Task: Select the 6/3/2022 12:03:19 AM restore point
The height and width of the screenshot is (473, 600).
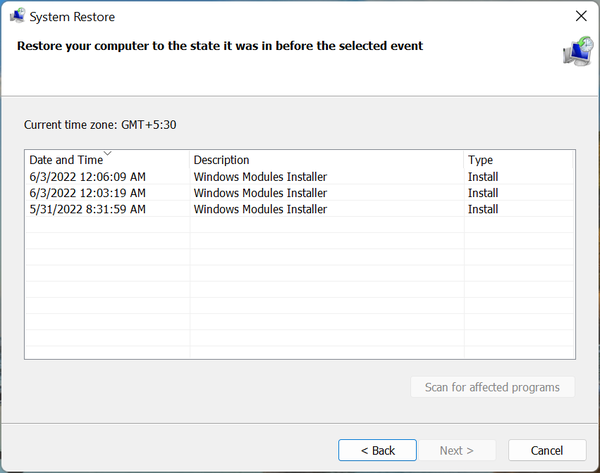Action: coord(88,193)
